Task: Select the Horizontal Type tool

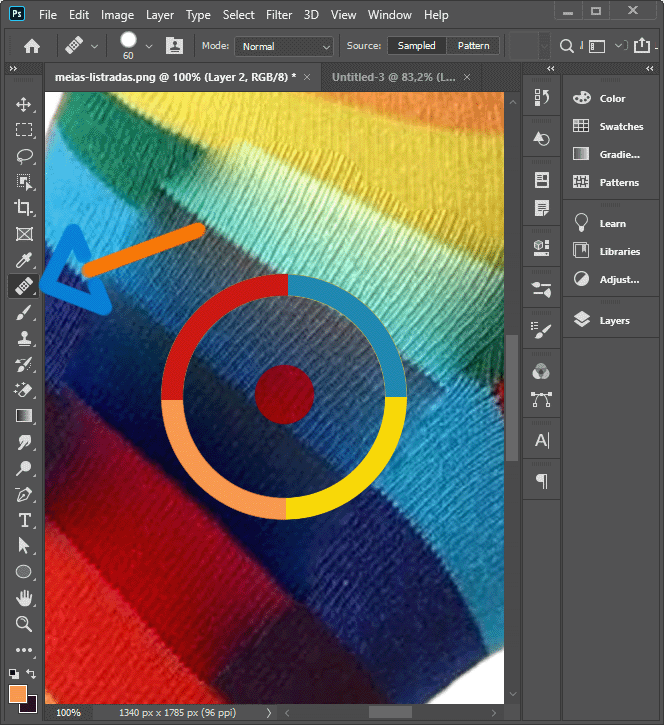Action: pos(24,520)
